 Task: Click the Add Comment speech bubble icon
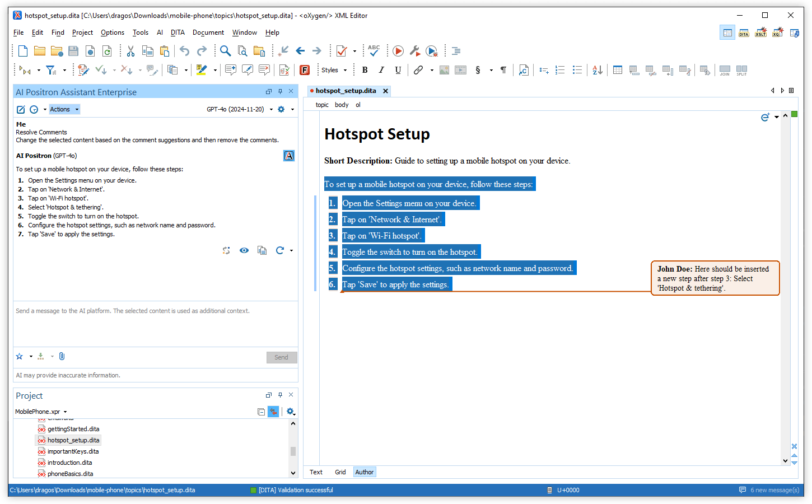(230, 70)
